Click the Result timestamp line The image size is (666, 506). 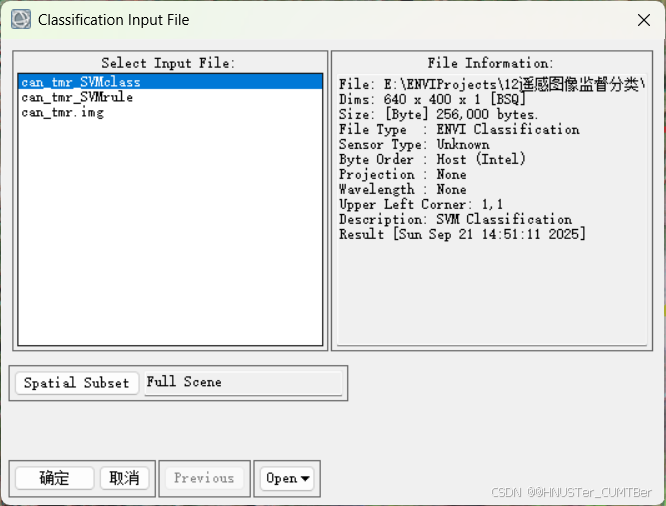462,234
